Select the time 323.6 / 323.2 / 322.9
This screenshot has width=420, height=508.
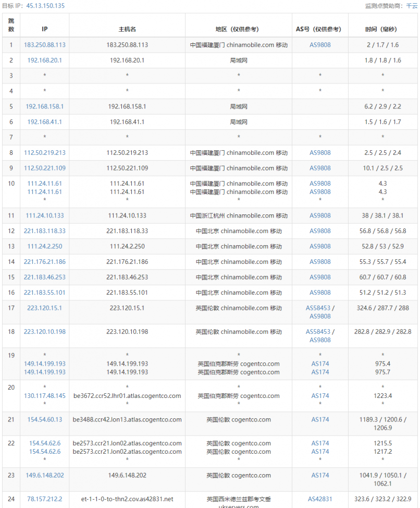(383, 499)
